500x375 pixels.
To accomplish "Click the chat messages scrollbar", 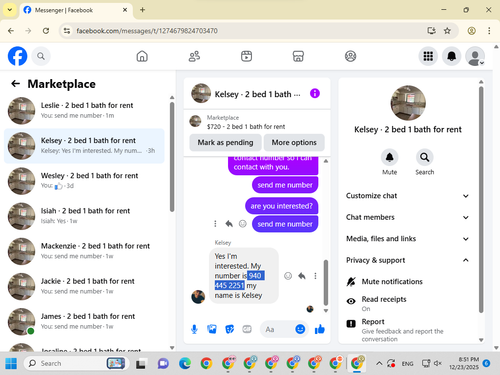I will [326, 282].
